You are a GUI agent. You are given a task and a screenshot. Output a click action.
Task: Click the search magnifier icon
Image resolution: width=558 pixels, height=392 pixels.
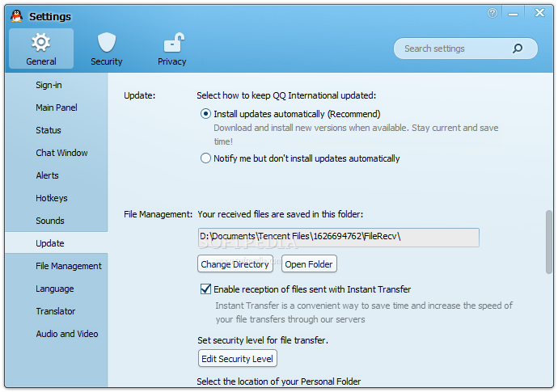click(518, 48)
